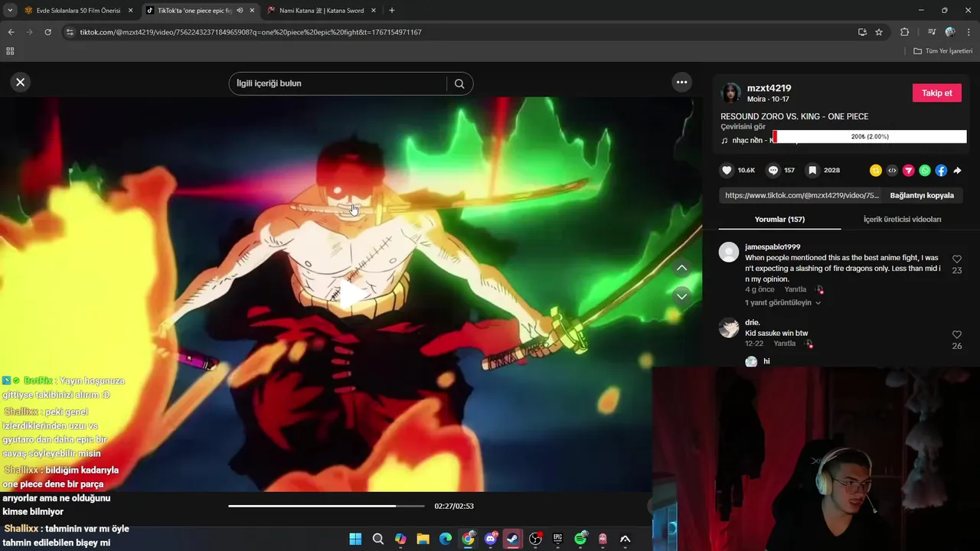Click the yellow repost icon
The image size is (980, 551).
[x=876, y=170]
